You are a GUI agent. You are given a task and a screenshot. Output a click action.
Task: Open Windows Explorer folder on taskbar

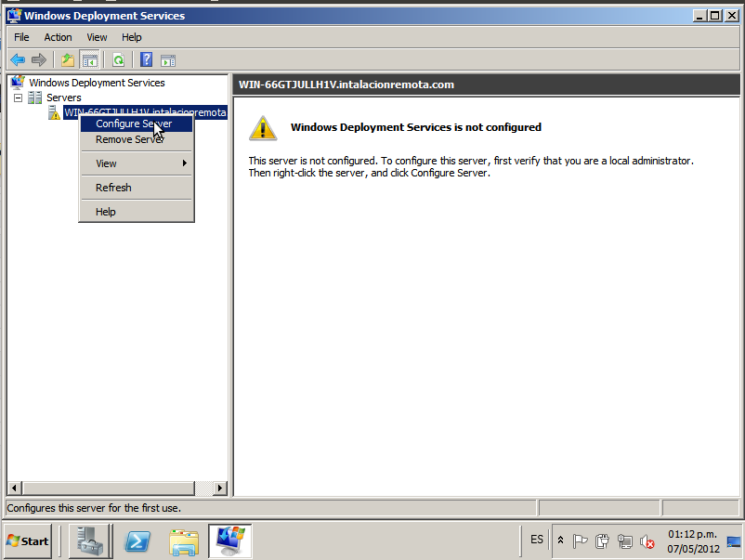[184, 541]
